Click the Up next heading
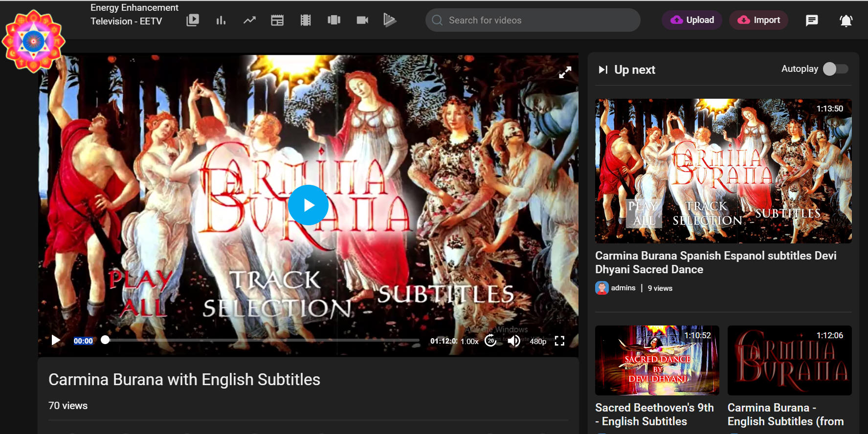This screenshot has height=434, width=868. point(634,70)
